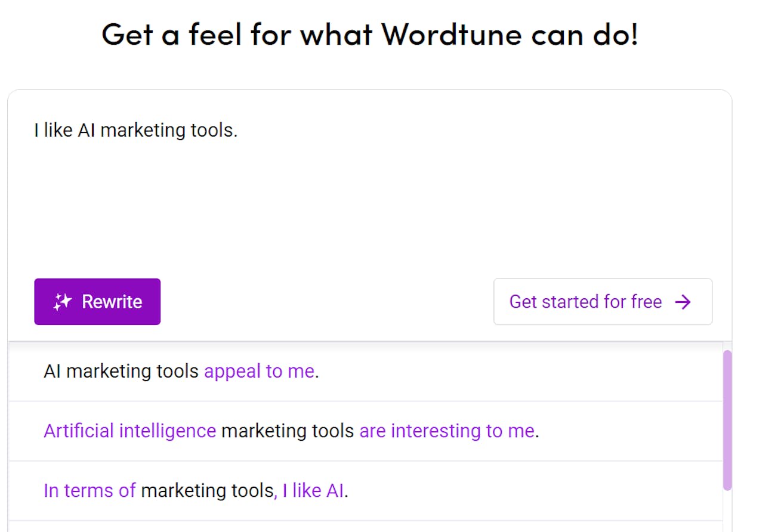Click the white suggestions panel below the editor
The height and width of the screenshot is (532, 778).
[358, 431]
